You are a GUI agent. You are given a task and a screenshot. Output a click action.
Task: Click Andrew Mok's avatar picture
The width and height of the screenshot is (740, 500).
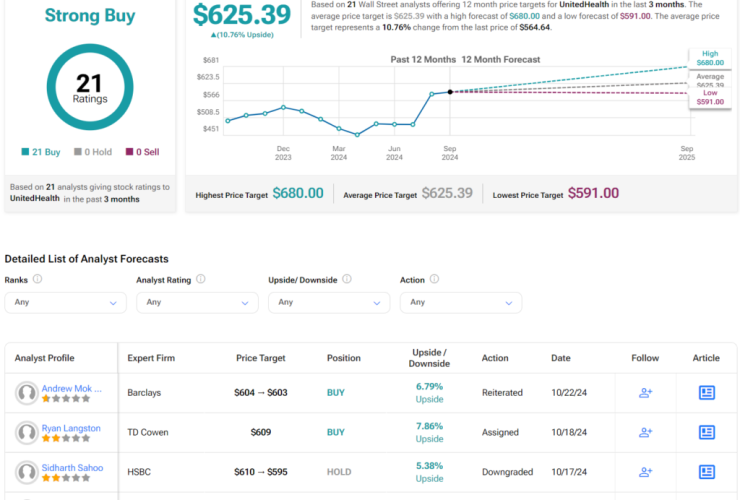coord(27,393)
